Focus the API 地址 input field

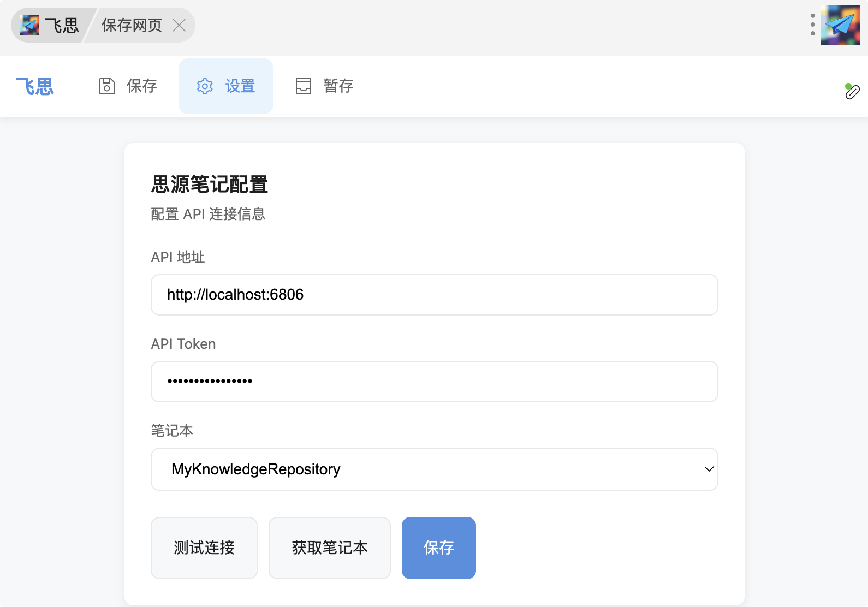pyautogui.click(x=434, y=295)
